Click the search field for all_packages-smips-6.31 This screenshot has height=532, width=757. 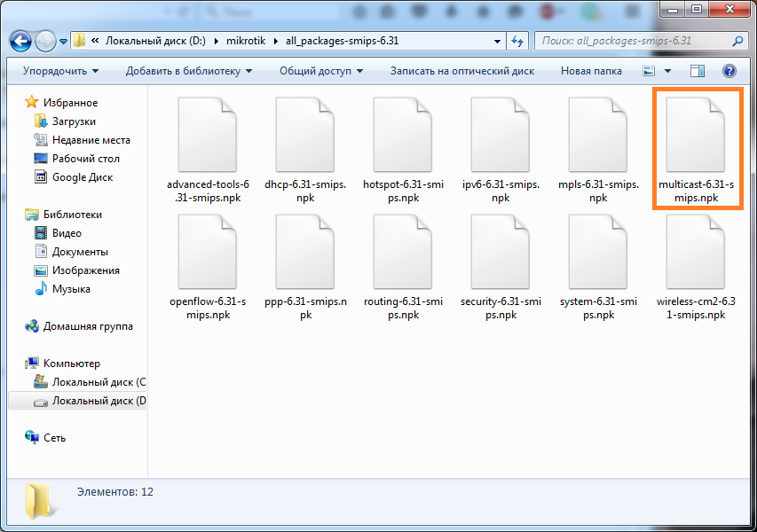click(635, 41)
